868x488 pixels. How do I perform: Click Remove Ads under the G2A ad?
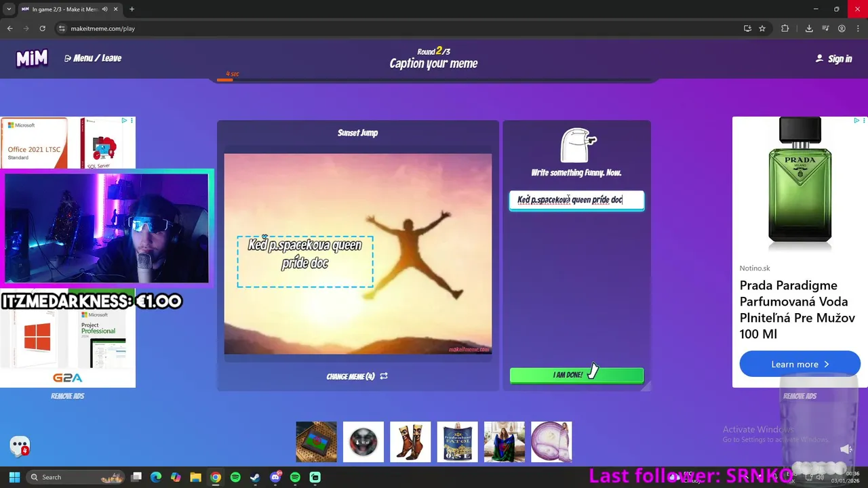pos(68,396)
